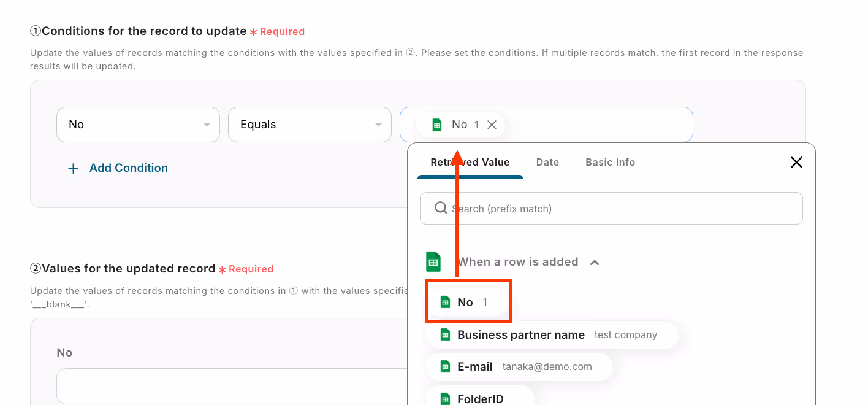The height and width of the screenshot is (405, 868).
Task: Select 'Business partner name' retrieved value
Action: (x=552, y=335)
